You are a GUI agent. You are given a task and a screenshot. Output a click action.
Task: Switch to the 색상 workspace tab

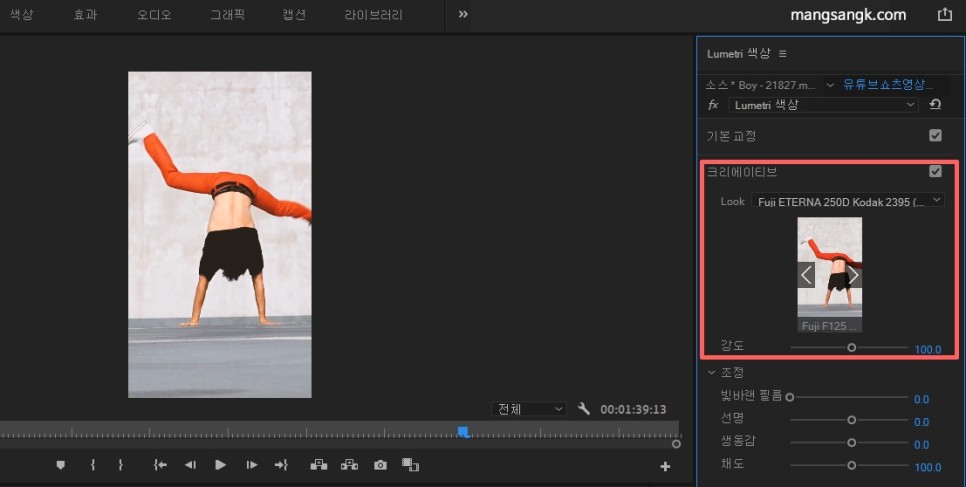(x=22, y=14)
